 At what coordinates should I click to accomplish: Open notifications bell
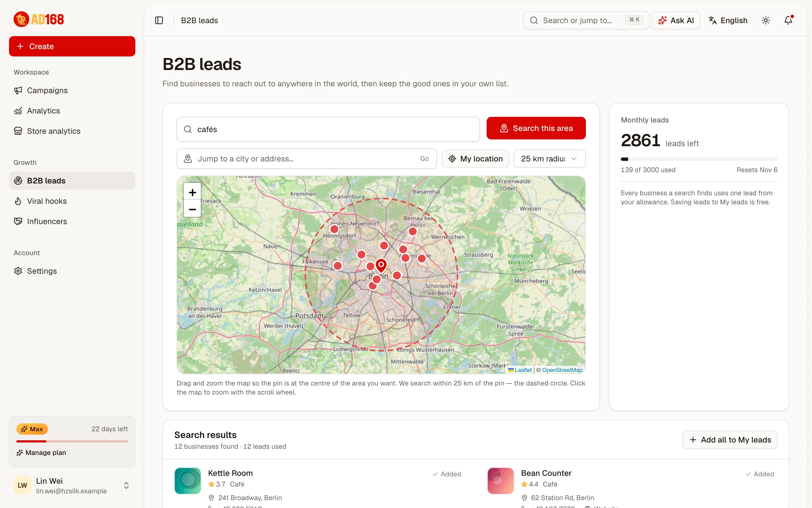pos(788,21)
